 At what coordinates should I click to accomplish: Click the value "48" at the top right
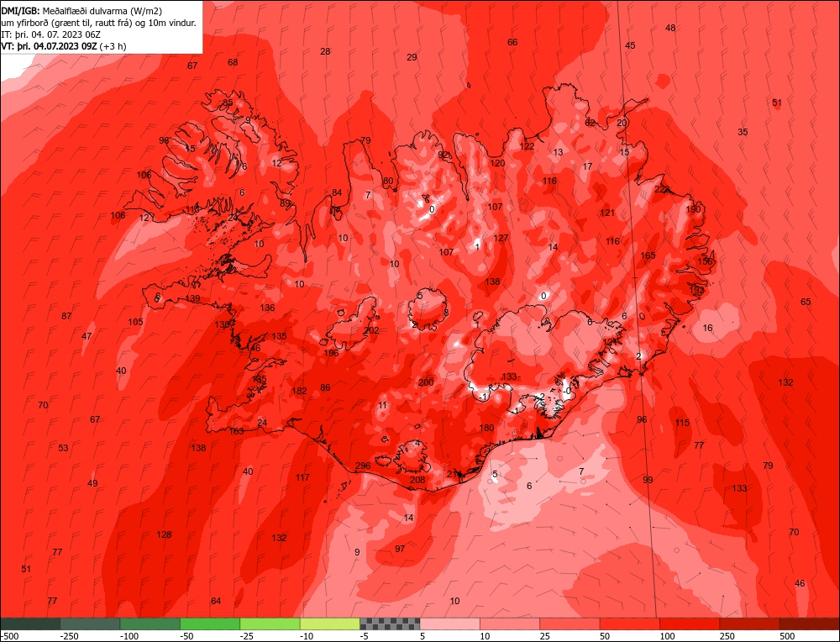(x=670, y=28)
